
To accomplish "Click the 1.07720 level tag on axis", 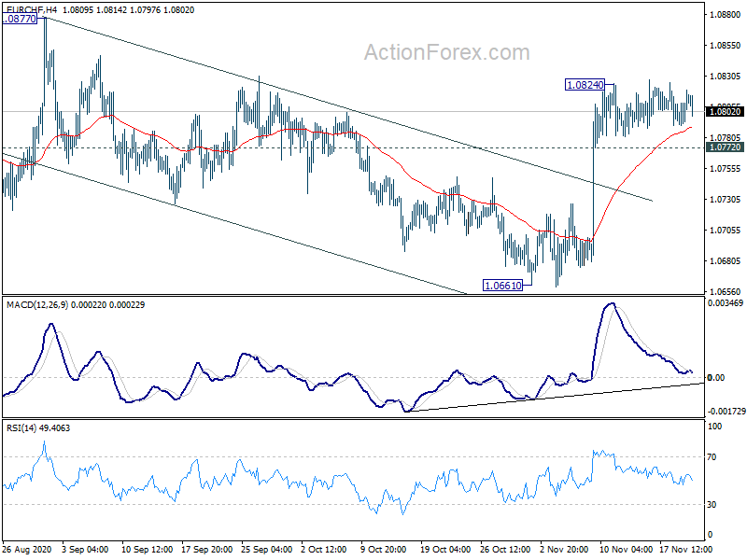I will (x=726, y=147).
